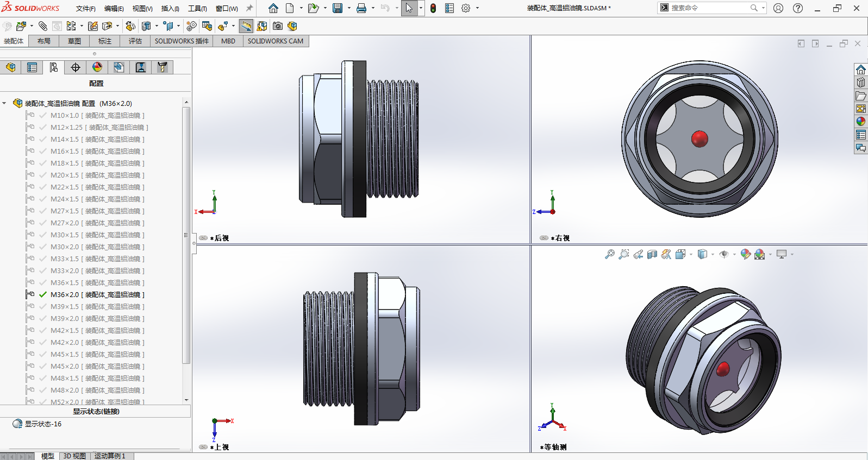
Task: Open the Bill of Materials tool
Action: tap(207, 26)
